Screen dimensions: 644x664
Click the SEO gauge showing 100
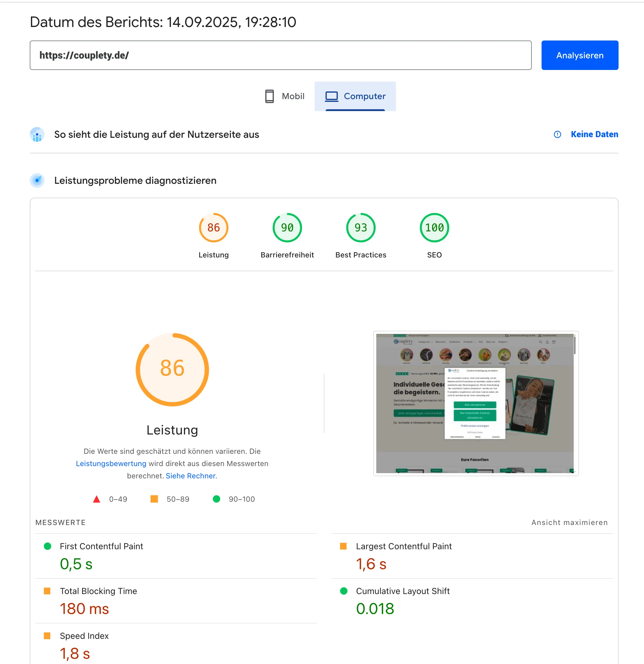point(434,228)
